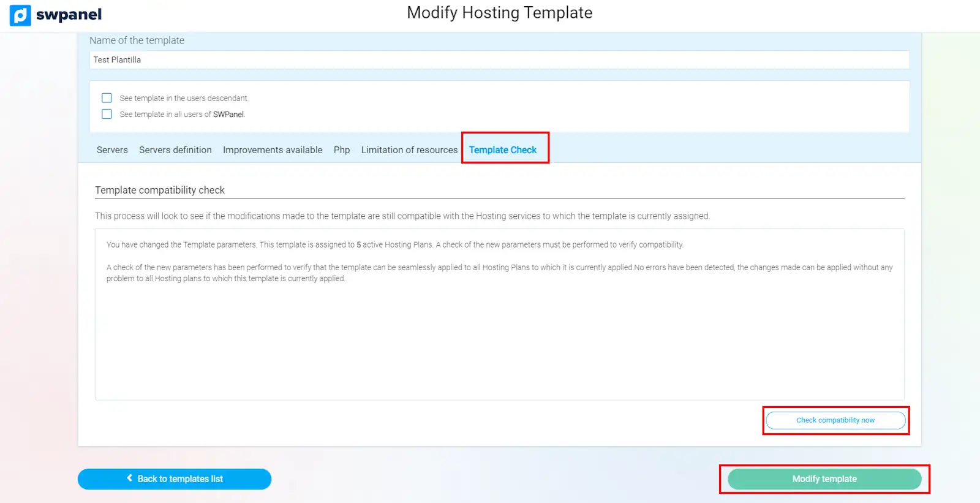Open the Limitation of resources tab
Viewport: 980px width, 503px height.
pyautogui.click(x=409, y=150)
